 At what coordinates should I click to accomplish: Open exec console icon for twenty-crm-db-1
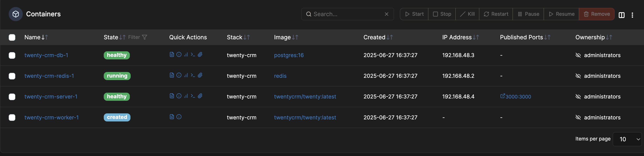[x=193, y=54]
